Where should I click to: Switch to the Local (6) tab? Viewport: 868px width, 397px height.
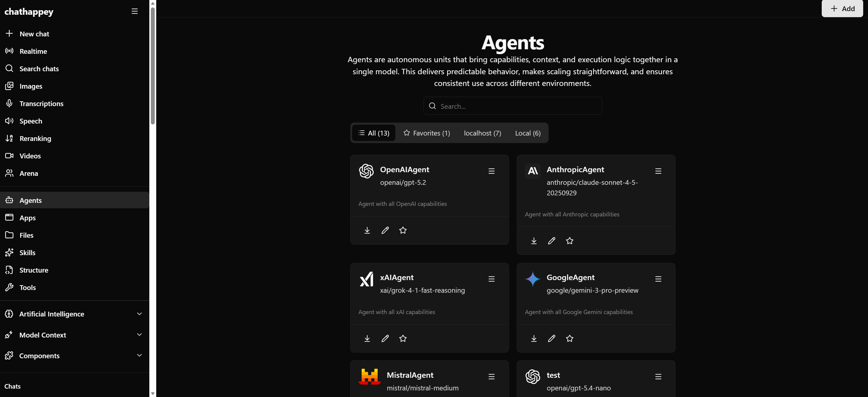tap(528, 133)
